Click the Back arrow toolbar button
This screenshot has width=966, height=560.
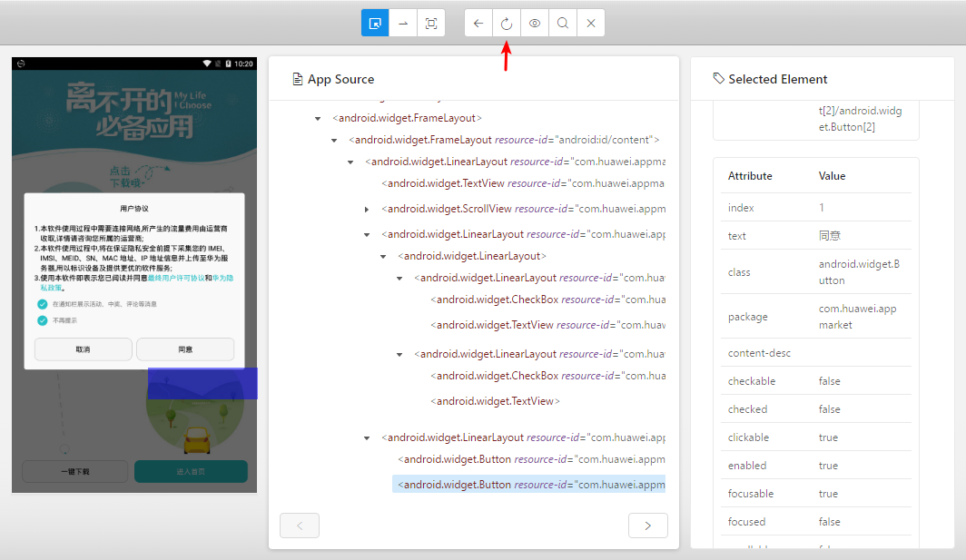[478, 24]
